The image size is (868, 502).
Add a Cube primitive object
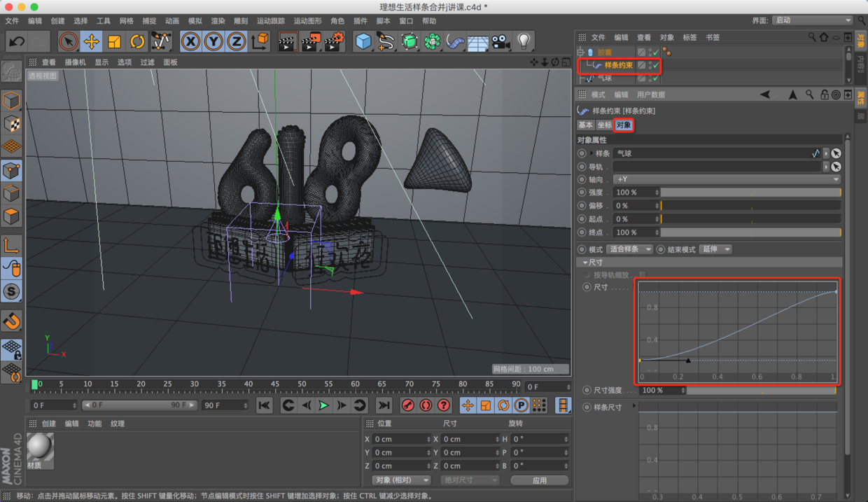point(363,42)
